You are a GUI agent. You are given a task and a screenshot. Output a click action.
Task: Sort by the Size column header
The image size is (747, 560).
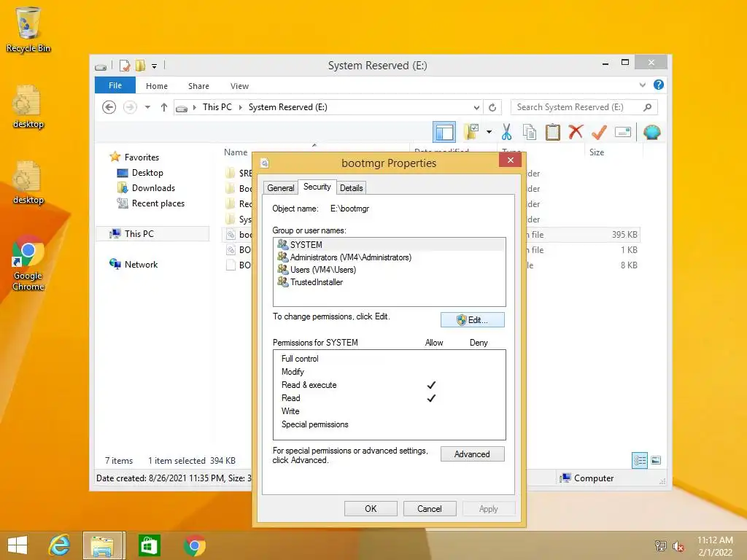coord(597,152)
